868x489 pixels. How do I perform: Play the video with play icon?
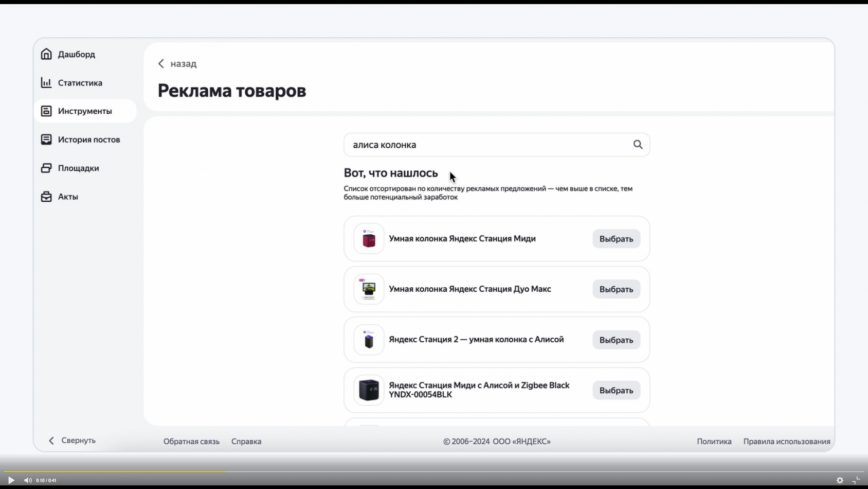click(x=11, y=480)
